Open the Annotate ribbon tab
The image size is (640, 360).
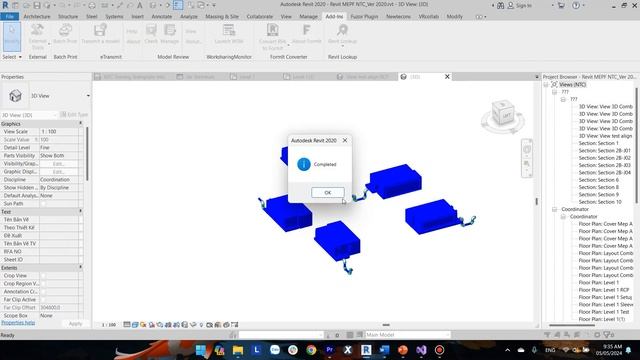click(162, 17)
